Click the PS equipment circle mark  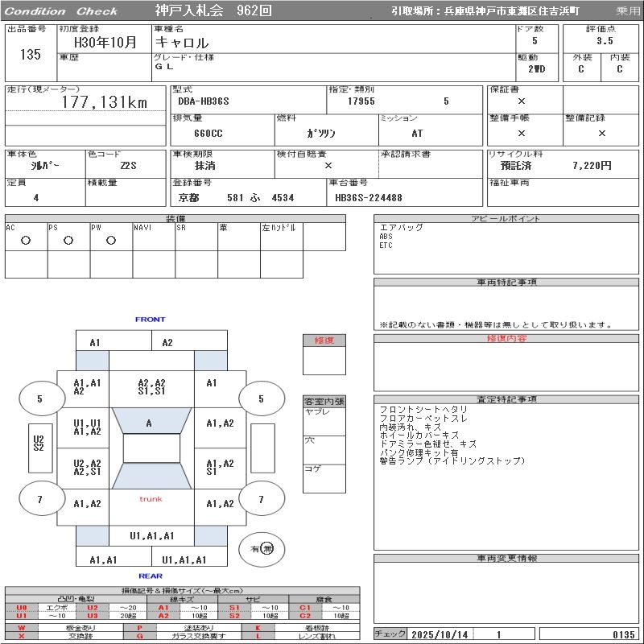tap(68, 240)
